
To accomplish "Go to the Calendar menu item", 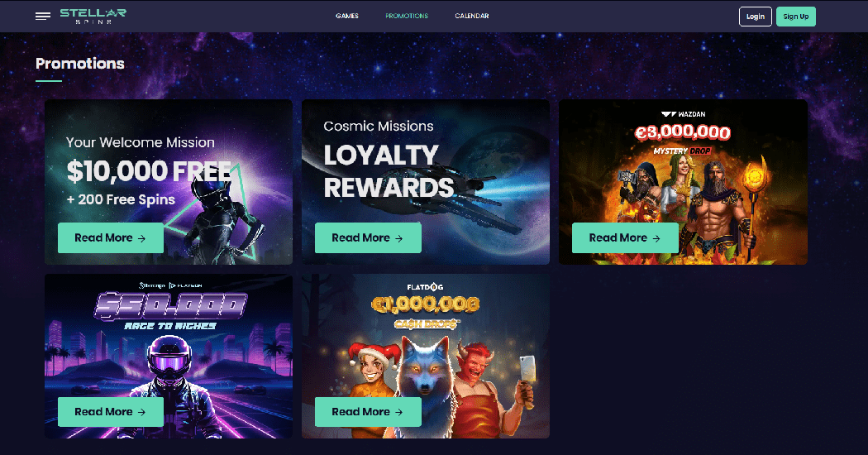I will point(472,16).
